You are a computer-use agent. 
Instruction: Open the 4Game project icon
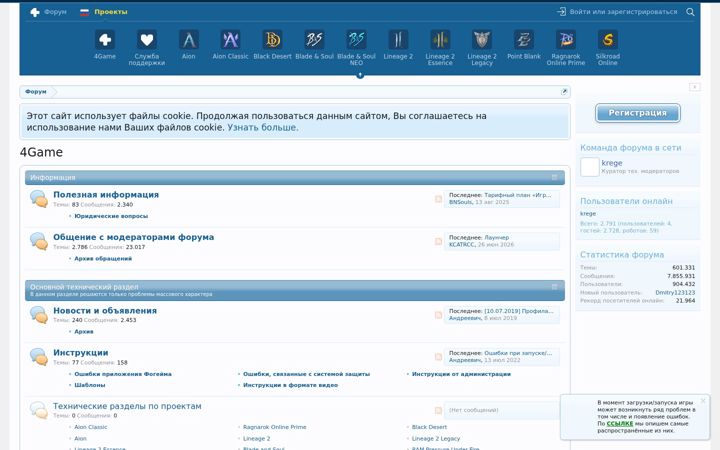105,39
